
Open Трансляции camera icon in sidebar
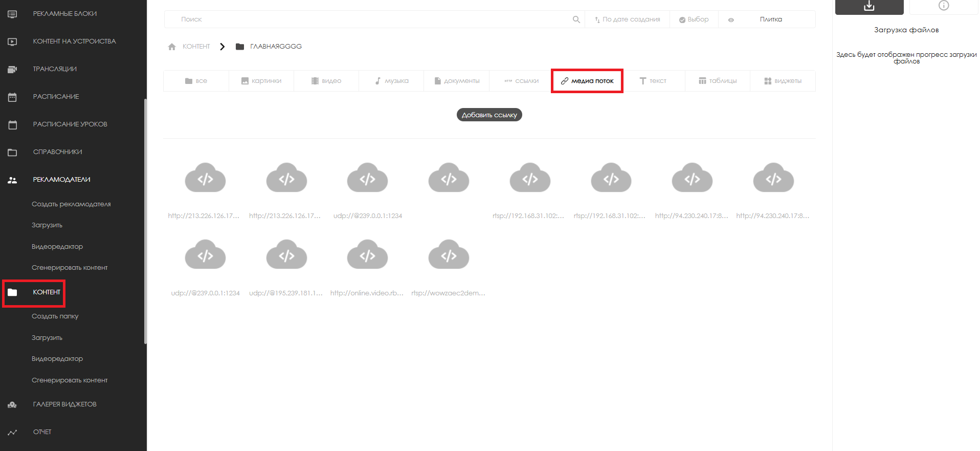(12, 69)
